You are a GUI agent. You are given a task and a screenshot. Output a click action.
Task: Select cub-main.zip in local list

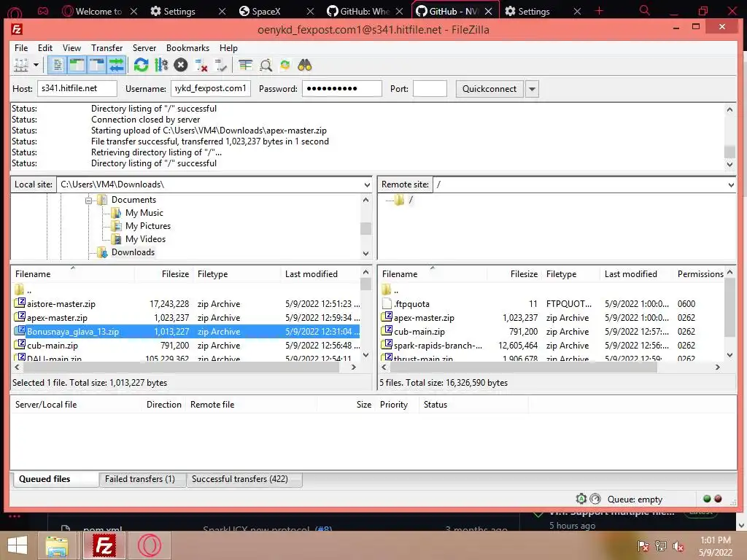186,345
